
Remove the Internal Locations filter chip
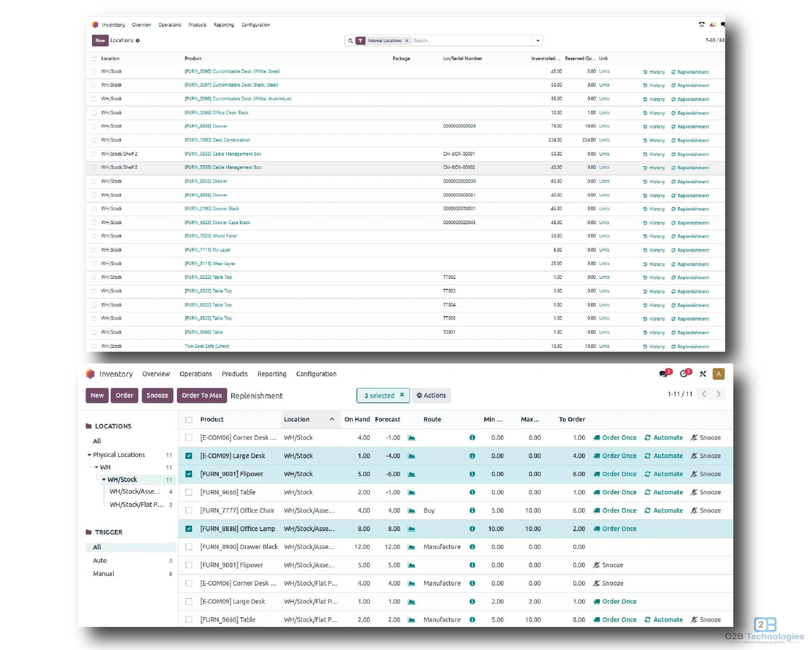tap(407, 41)
